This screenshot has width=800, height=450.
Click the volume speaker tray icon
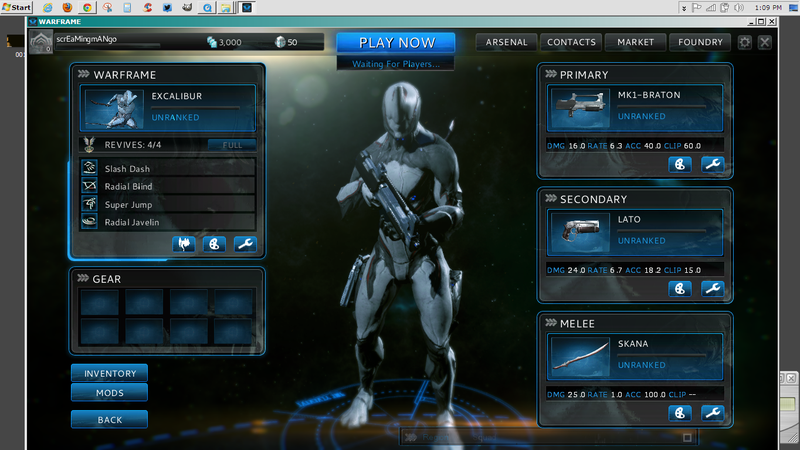pyautogui.click(x=738, y=8)
